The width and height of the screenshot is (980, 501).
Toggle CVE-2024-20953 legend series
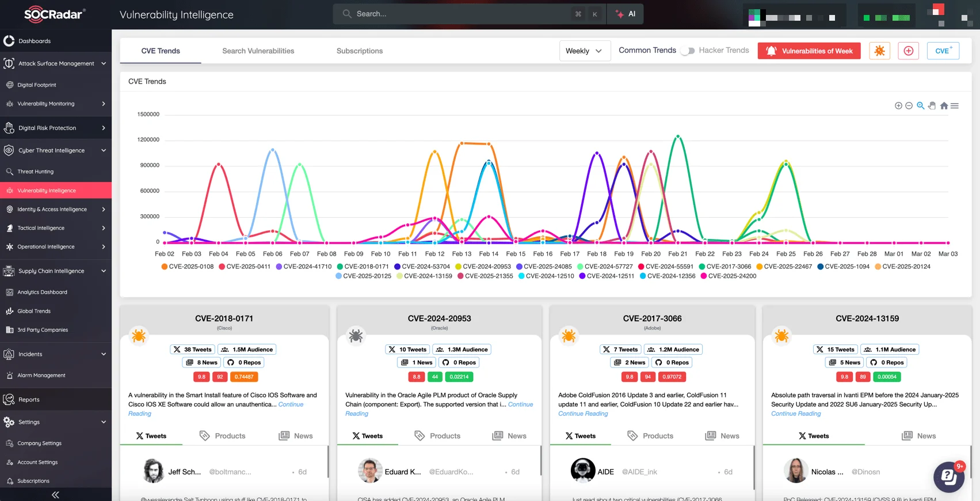pos(483,267)
